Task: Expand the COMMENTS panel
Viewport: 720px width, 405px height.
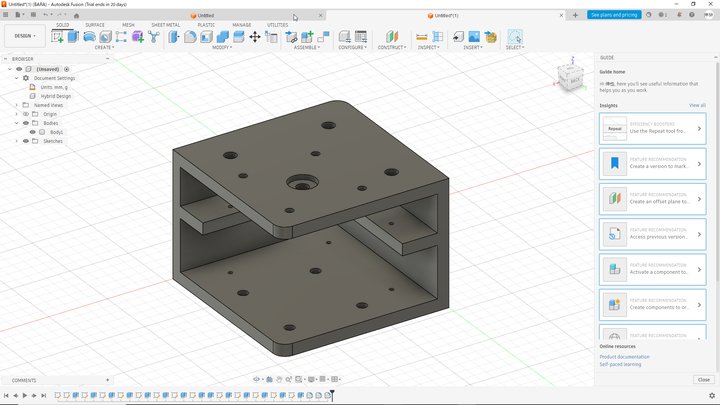Action: (107, 380)
